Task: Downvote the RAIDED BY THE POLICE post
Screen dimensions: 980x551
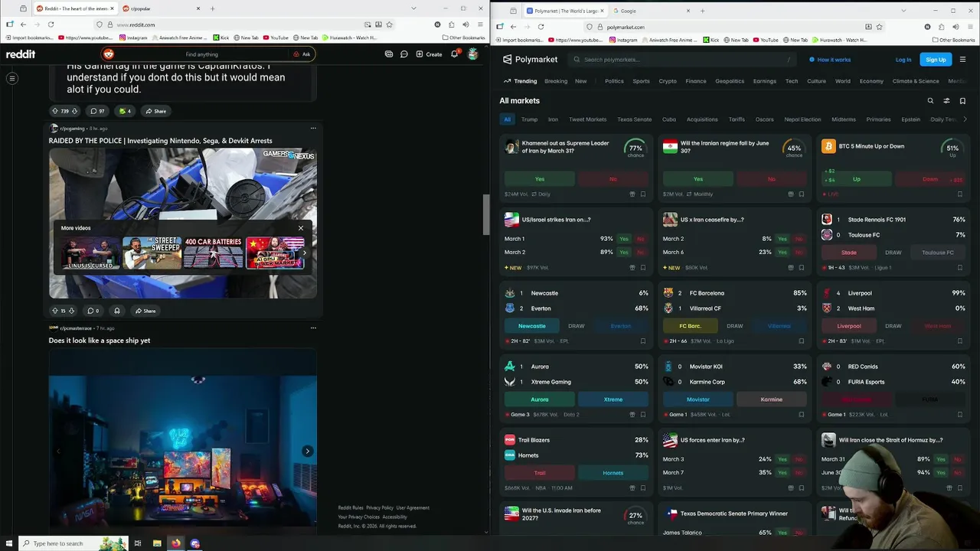Action: 72,311
